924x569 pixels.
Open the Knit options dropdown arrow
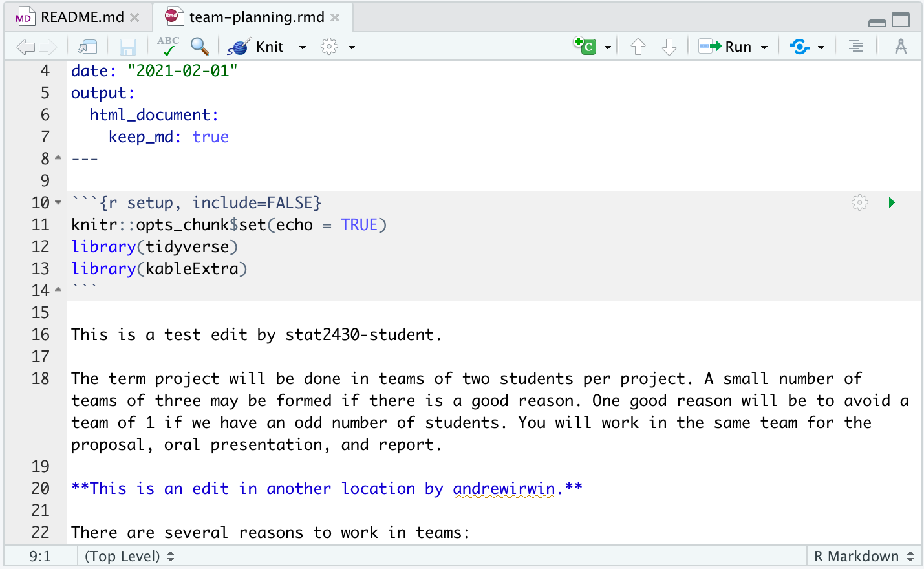(x=303, y=47)
